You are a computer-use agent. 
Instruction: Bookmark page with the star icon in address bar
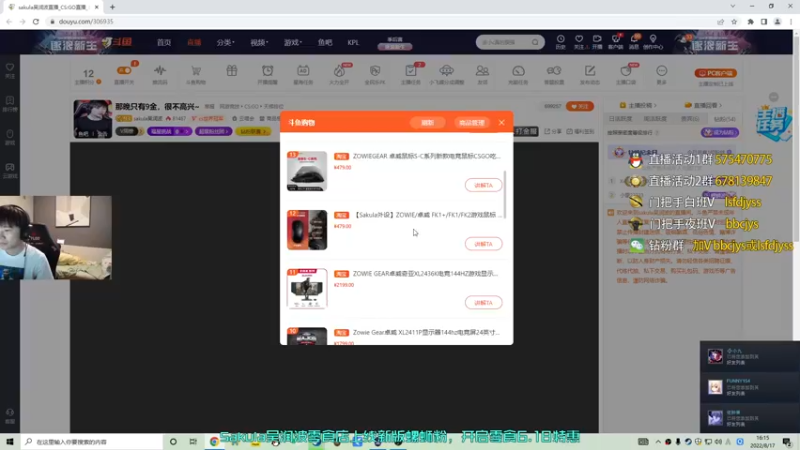734,21
